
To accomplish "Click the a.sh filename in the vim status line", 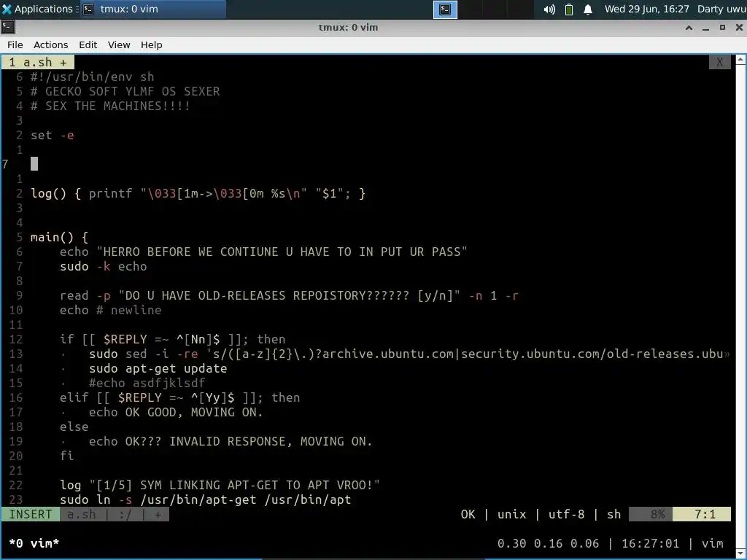I will pyautogui.click(x=82, y=514).
